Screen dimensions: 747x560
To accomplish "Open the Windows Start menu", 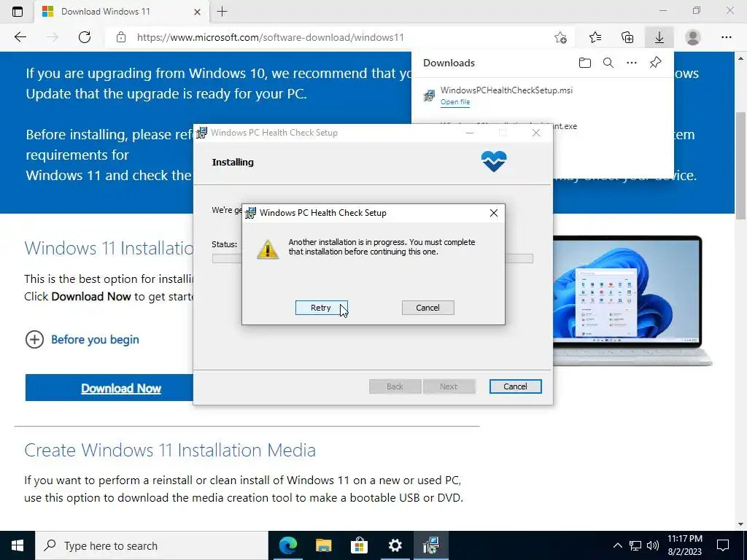I will (18, 545).
